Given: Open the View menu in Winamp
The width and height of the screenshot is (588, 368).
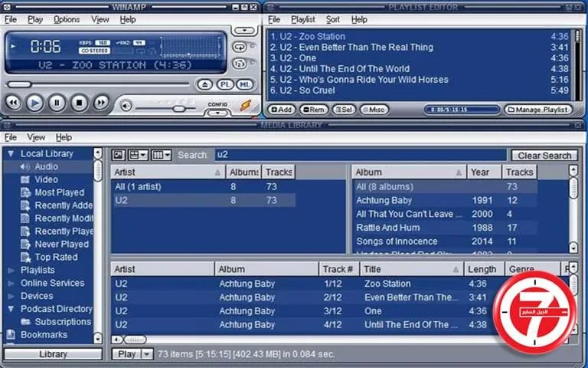Looking at the screenshot, I should [x=100, y=19].
